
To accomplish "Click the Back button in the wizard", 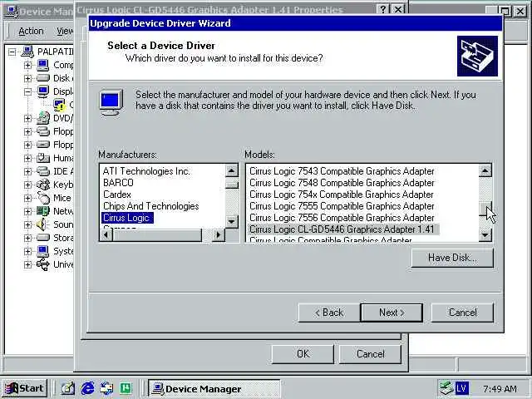I will [x=329, y=313].
